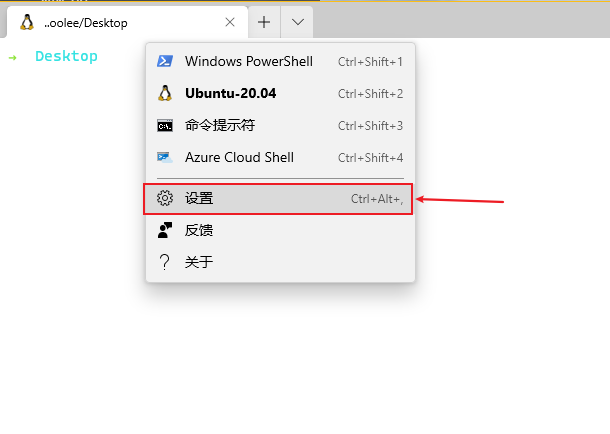Click the Ubuntu penguin icon in menu
The height and width of the screenshot is (434, 610).
165,93
